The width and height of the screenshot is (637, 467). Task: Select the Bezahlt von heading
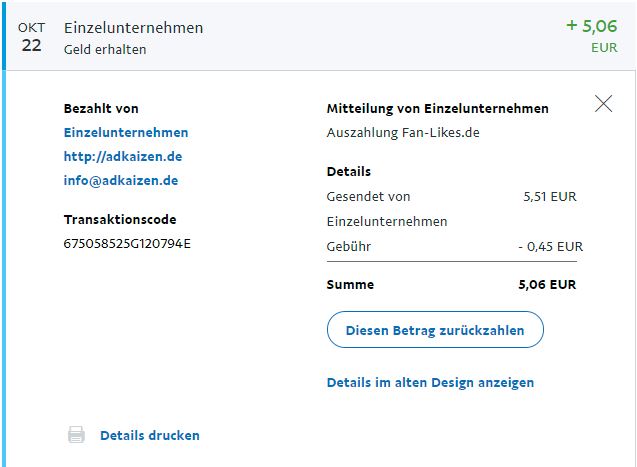(x=101, y=108)
